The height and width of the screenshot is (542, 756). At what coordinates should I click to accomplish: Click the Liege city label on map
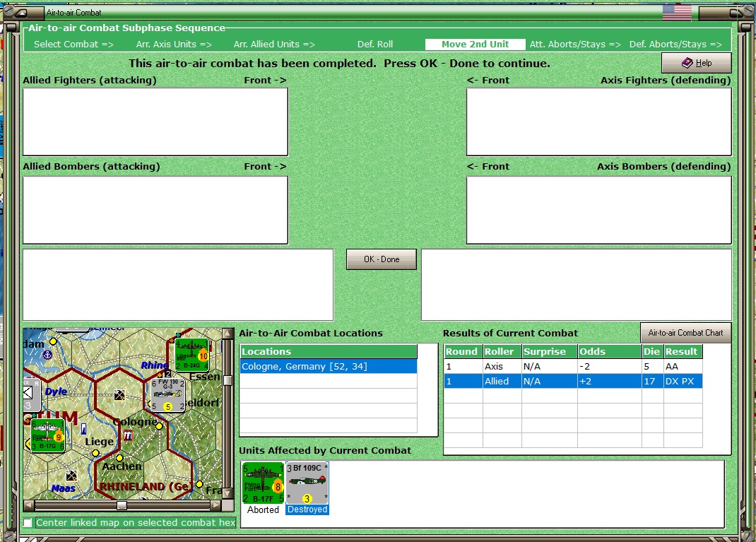click(x=100, y=441)
